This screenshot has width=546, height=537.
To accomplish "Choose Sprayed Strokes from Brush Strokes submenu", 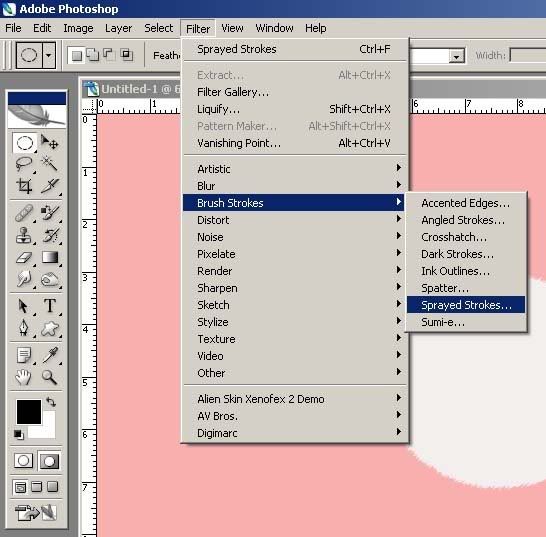I will [x=466, y=305].
